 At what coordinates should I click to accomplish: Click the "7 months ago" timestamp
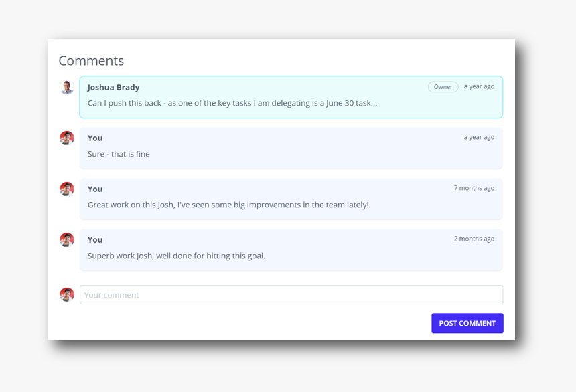click(x=474, y=188)
